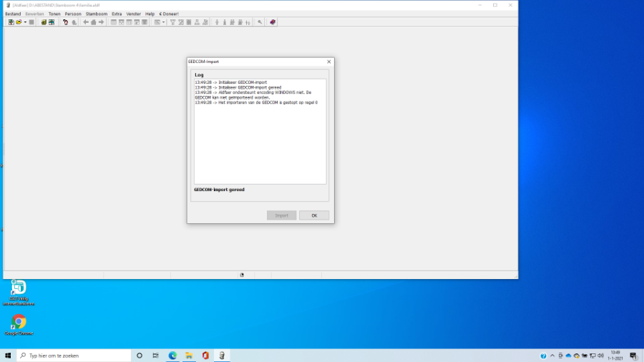Click the '€ Doneer!' menu item

[x=169, y=14]
